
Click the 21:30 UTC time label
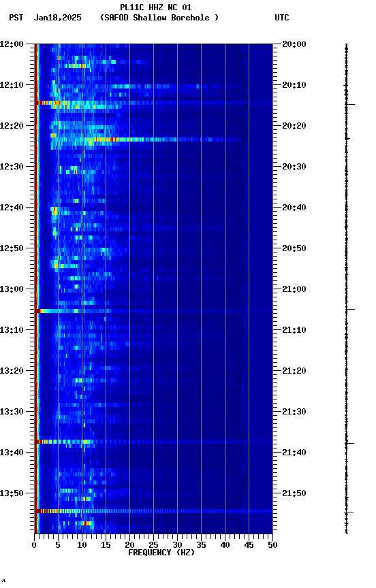[x=294, y=412]
